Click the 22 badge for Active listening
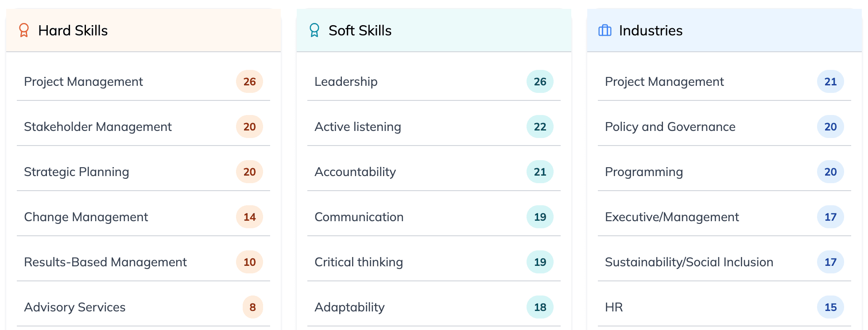 click(540, 127)
